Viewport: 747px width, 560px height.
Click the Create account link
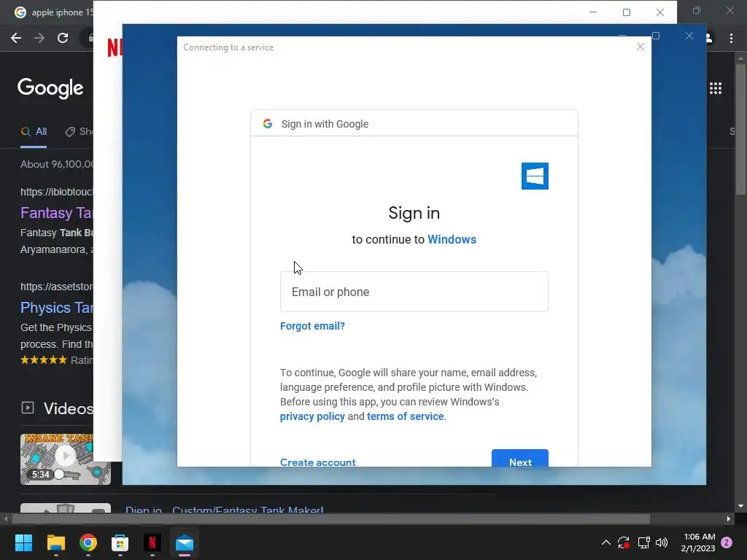coord(318,462)
